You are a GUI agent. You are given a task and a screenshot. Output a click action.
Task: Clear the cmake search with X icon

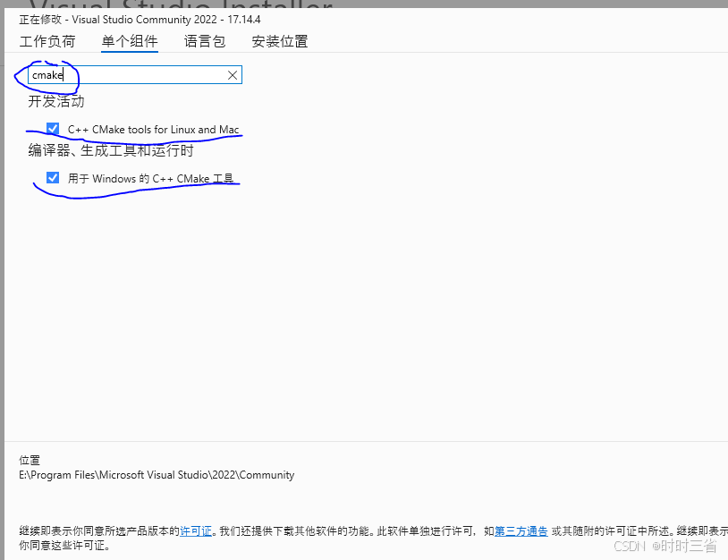(x=233, y=75)
